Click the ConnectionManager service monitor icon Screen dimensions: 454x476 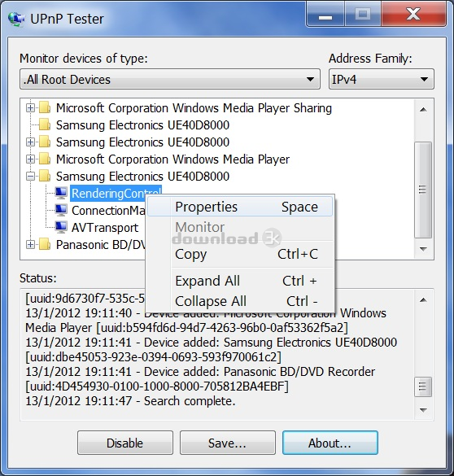coord(61,210)
